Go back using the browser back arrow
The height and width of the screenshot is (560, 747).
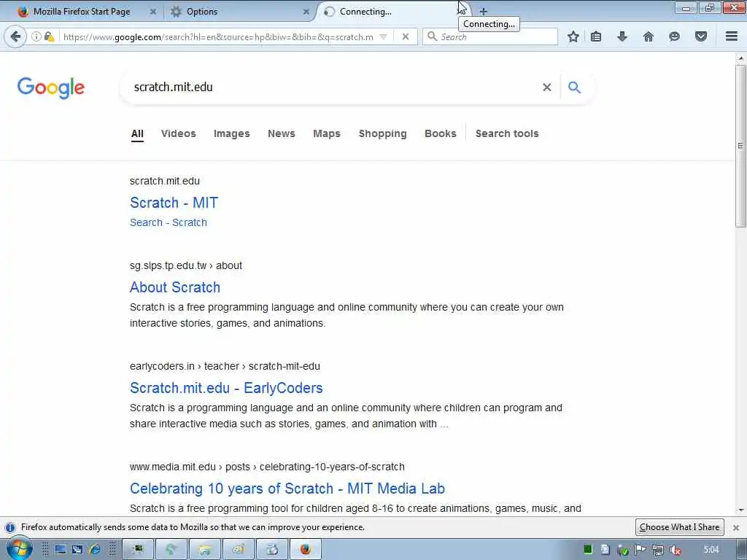click(x=15, y=36)
